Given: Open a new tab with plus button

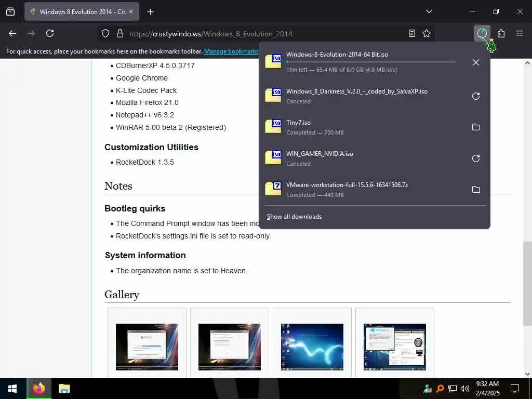Looking at the screenshot, I should coord(150,12).
